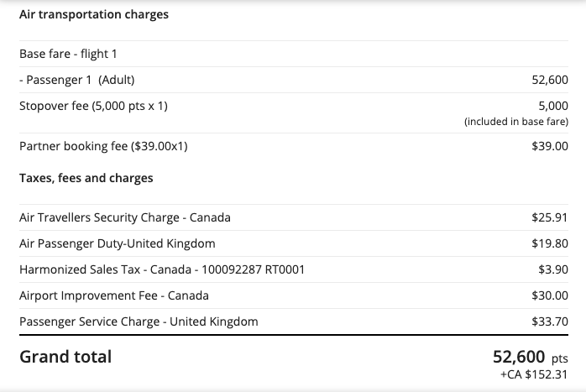The width and height of the screenshot is (586, 392).
Task: Click the Passenger 1 (Adult) row label
Action: coord(76,80)
